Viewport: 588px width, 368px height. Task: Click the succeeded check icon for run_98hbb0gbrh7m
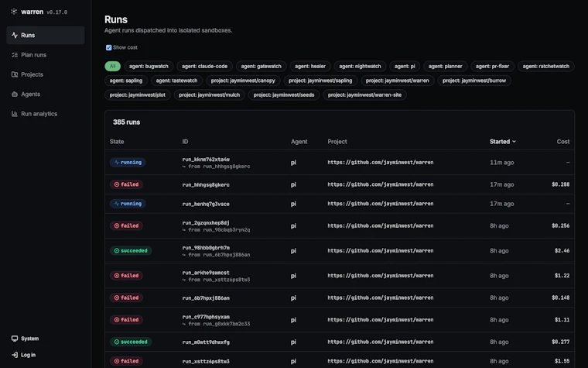[117, 250]
